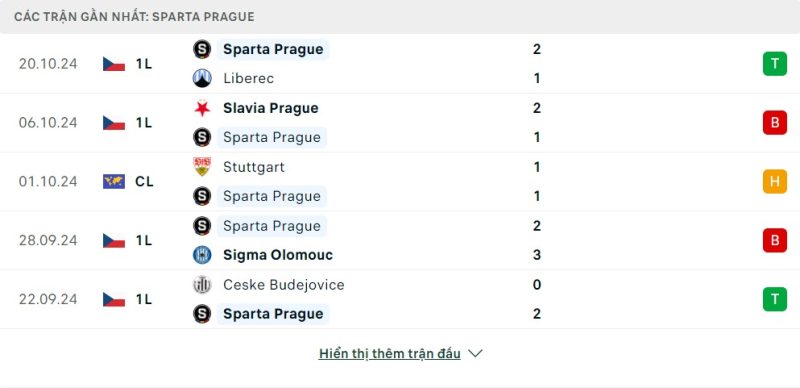Click the green T badge for 20.10.24 match
The width and height of the screenshot is (800, 388).
774,64
